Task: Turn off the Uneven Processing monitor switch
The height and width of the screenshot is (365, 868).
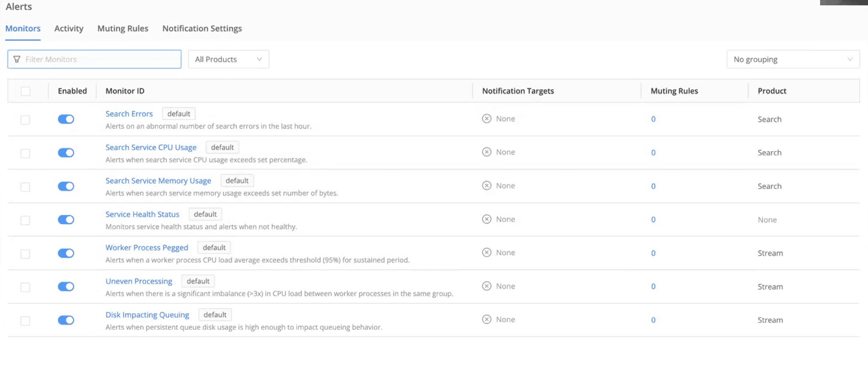Action: [x=66, y=286]
